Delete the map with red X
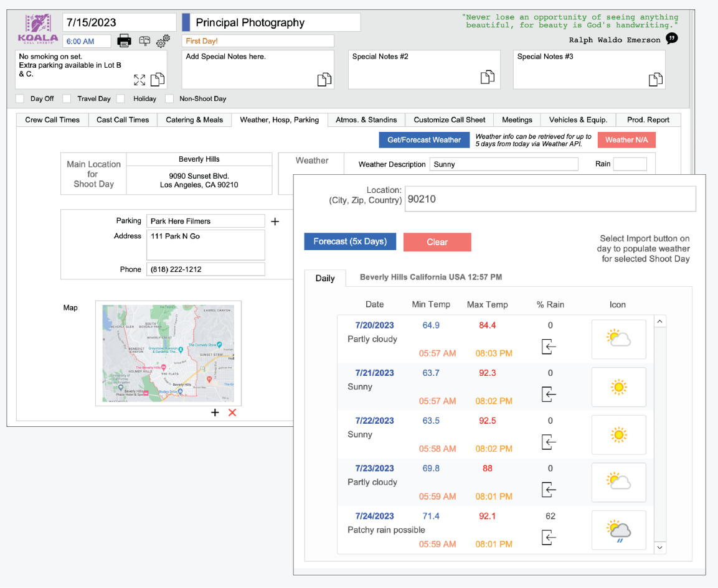This screenshot has height=588, width=718. coord(232,413)
